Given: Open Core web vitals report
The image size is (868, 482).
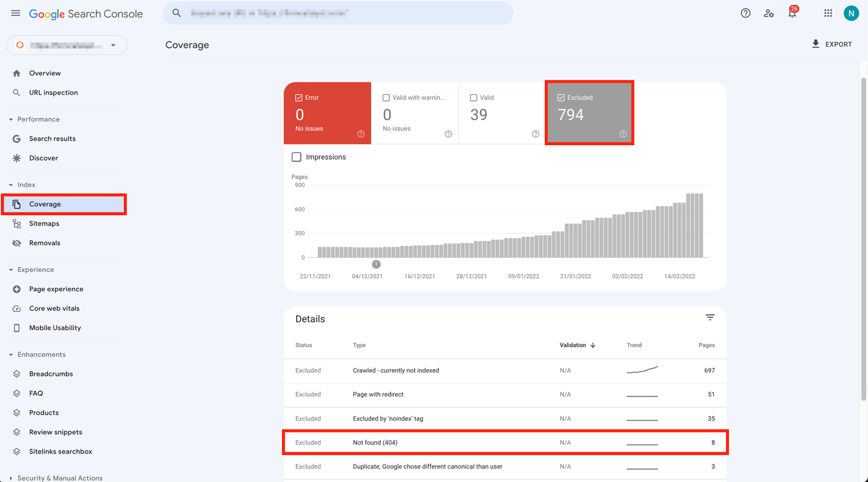Looking at the screenshot, I should tap(54, 309).
